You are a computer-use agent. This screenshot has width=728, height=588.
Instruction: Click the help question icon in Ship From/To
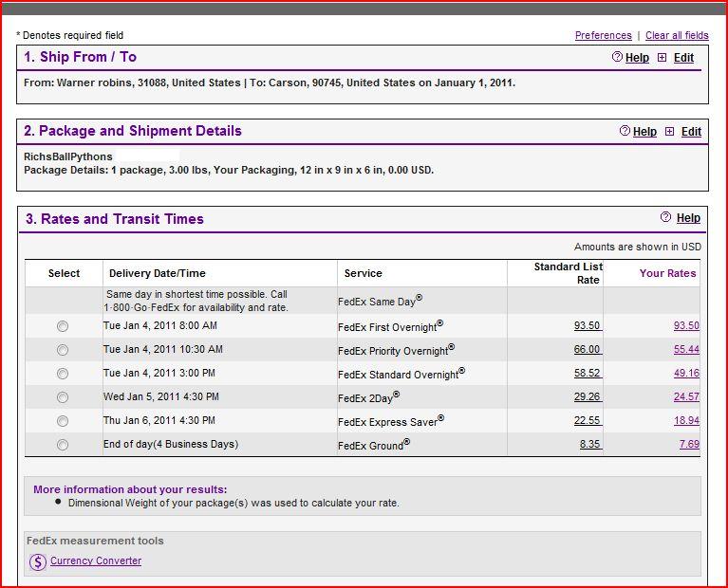pos(617,57)
